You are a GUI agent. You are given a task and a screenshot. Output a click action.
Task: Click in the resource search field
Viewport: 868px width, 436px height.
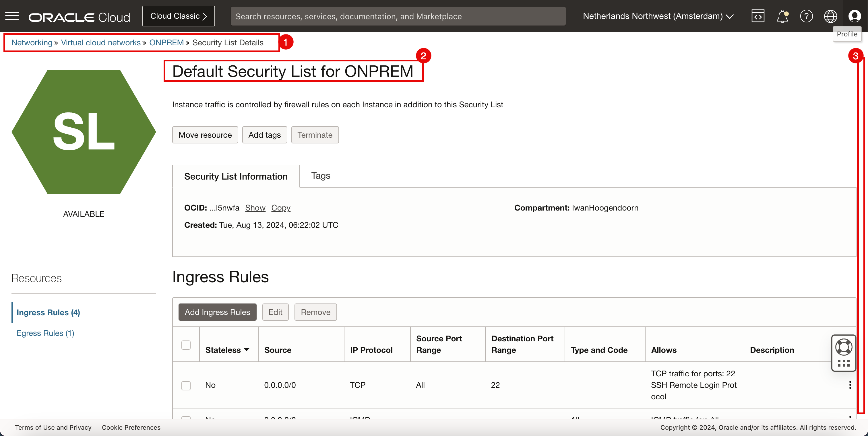(398, 16)
